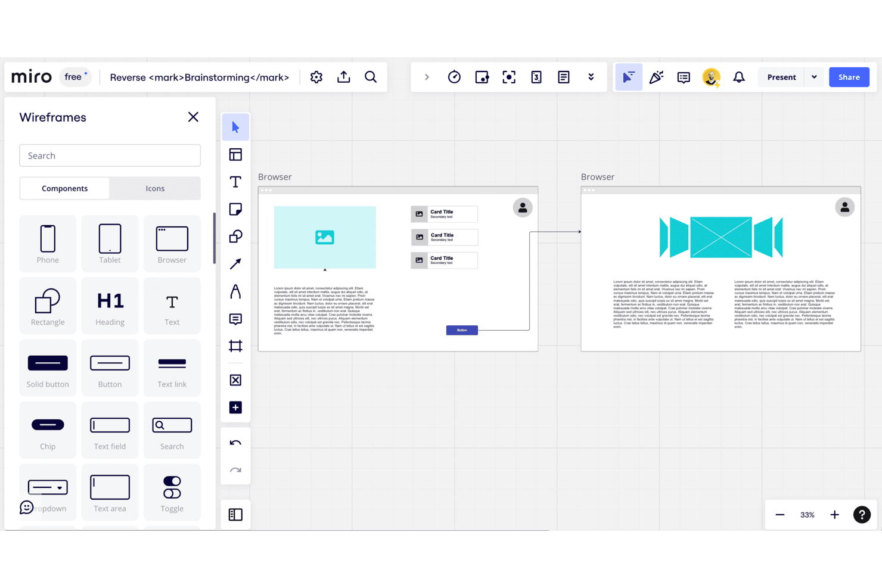Select the Comment tool in the toolbar

pos(235,319)
